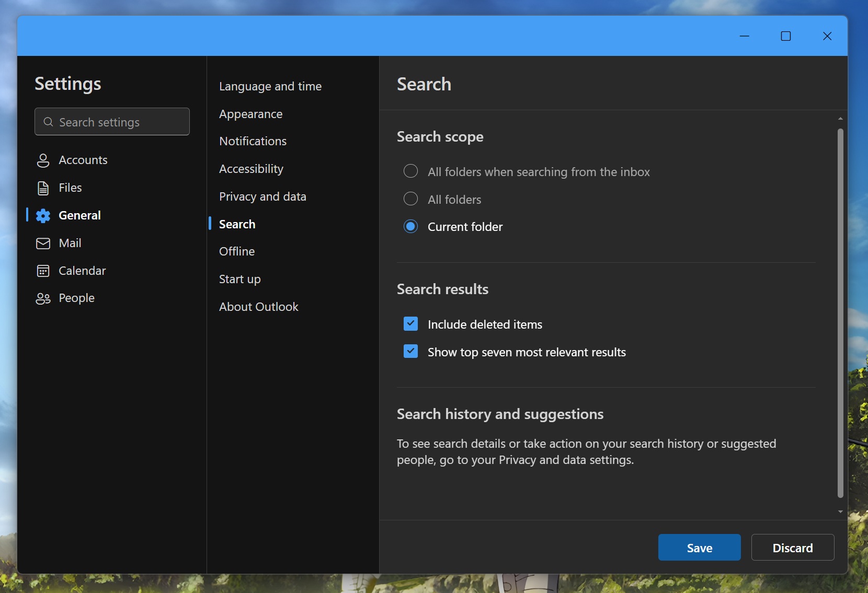Click the scroll-down arrow on the scrollbar

point(840,513)
